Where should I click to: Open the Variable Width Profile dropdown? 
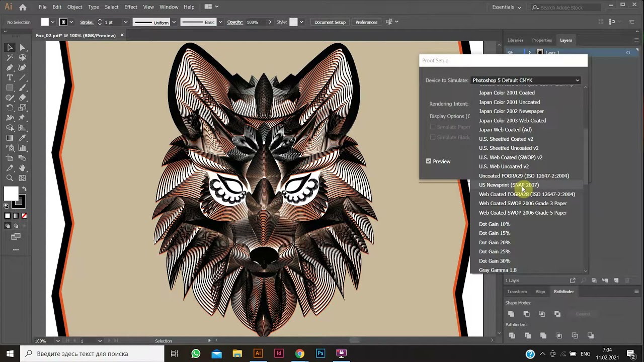tap(174, 22)
